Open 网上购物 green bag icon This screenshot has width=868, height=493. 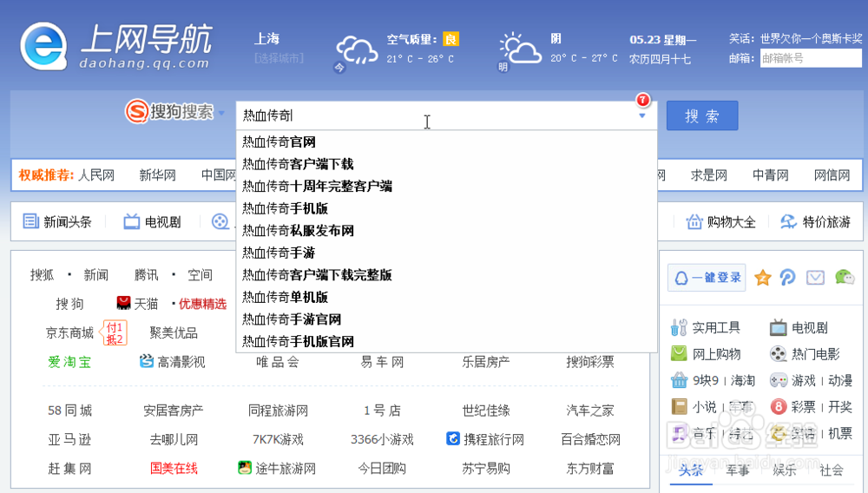click(679, 353)
